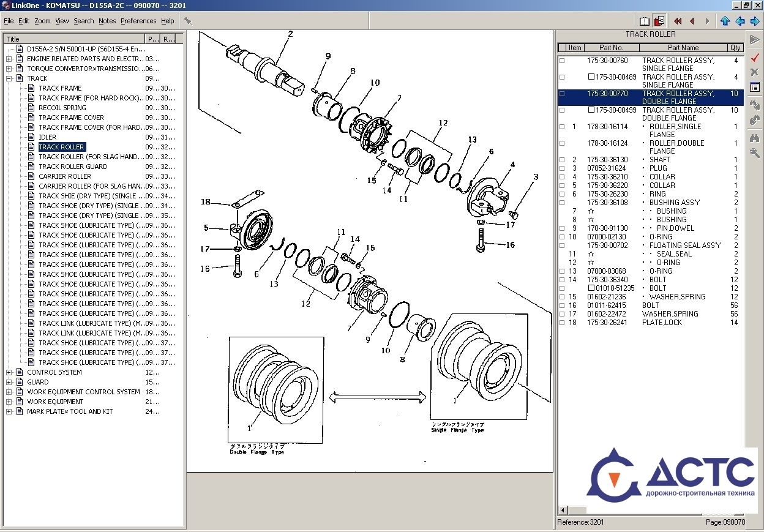
Task: Select part 07000-02130 O-RING row
Action: 650,237
